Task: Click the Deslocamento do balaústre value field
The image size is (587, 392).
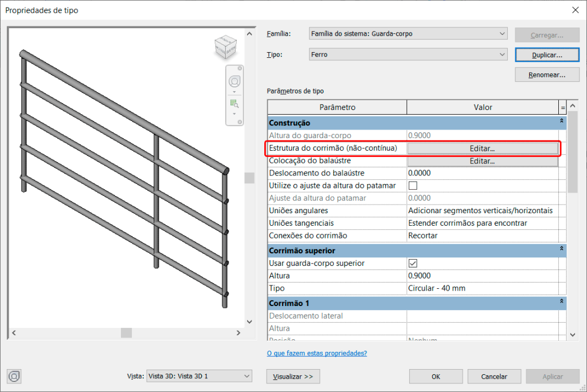Action: pyautogui.click(x=482, y=173)
